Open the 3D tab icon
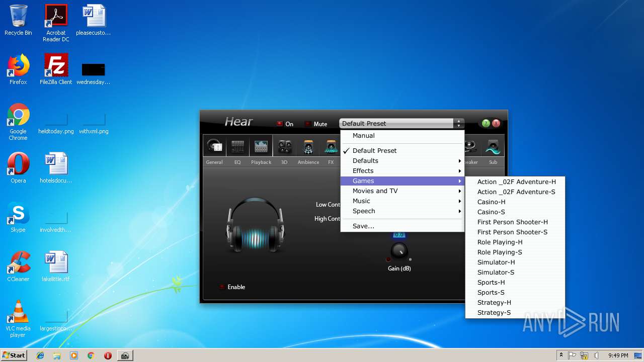This screenshot has height=362, width=644. 284,147
